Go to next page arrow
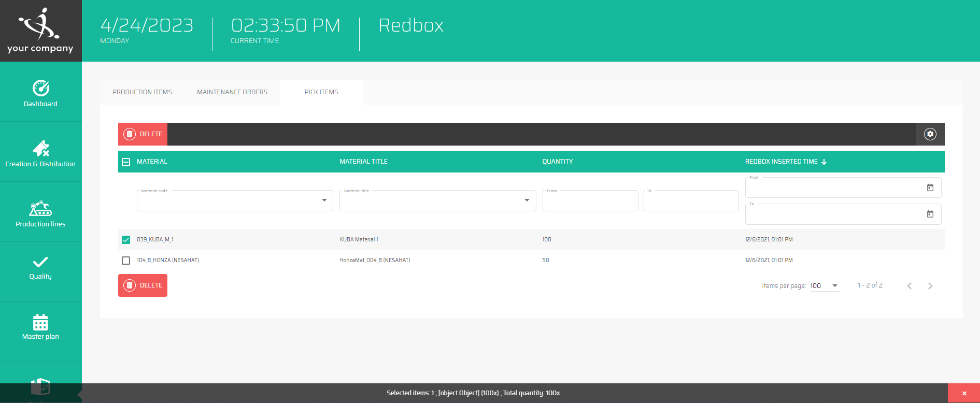Viewport: 980px width, 403px height. coord(930,286)
